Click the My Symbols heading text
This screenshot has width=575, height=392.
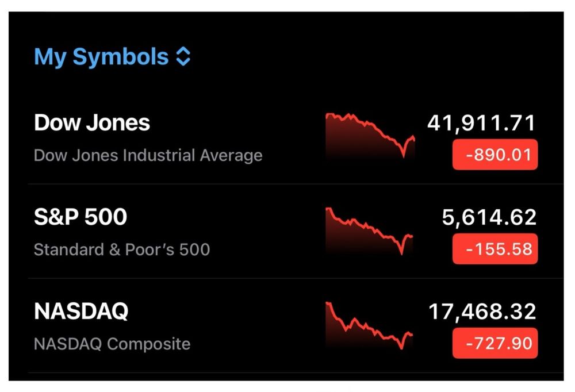(101, 57)
